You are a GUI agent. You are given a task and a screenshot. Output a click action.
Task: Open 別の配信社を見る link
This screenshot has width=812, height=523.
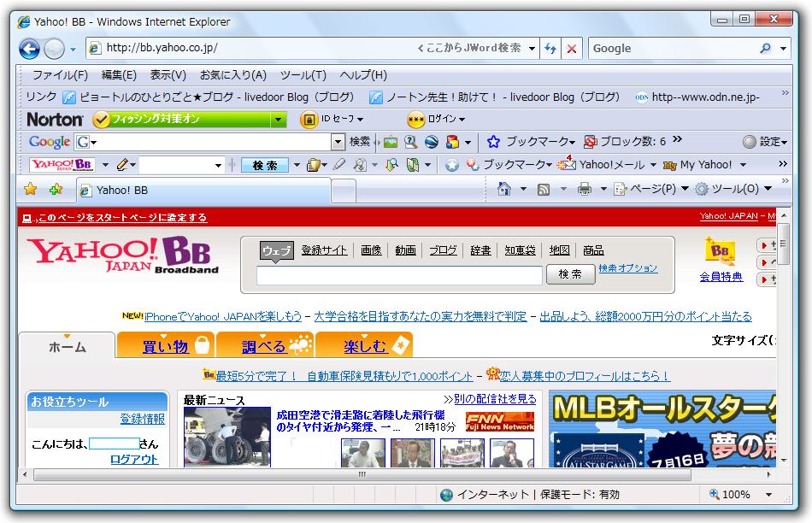point(495,399)
